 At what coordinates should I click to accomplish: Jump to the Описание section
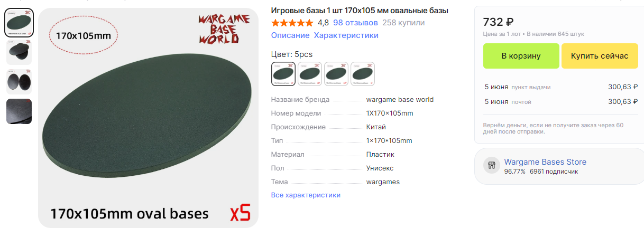tap(290, 35)
